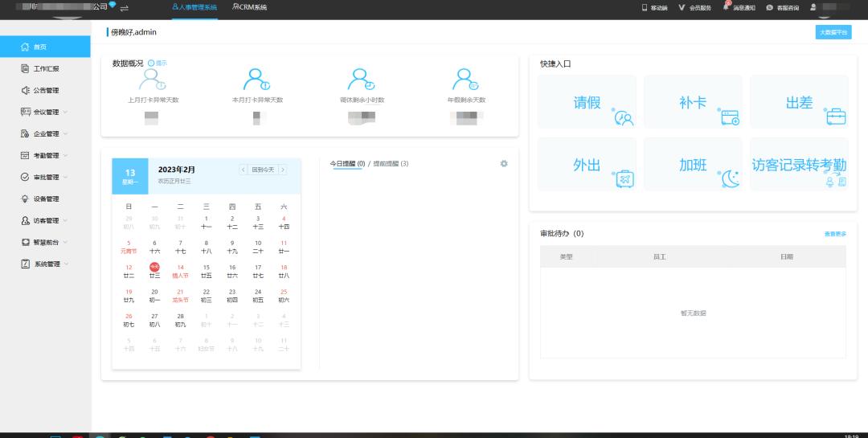
Task: Click the 移动端 mobile icon in header
Action: pyautogui.click(x=645, y=7)
